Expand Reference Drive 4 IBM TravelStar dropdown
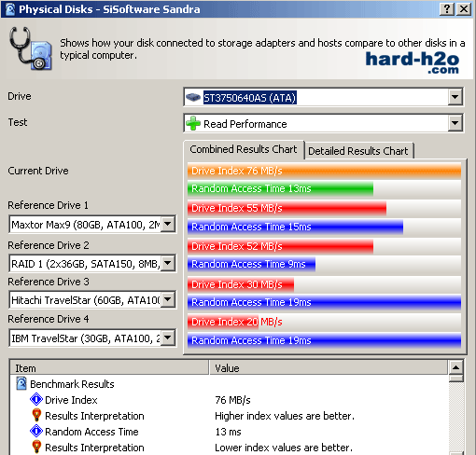 (168, 338)
